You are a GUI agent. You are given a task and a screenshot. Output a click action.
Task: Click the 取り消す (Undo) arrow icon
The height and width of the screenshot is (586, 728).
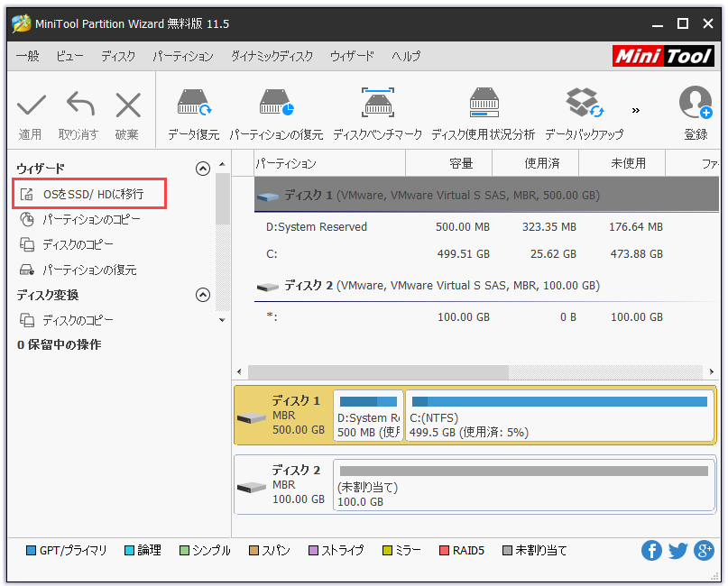(x=81, y=104)
